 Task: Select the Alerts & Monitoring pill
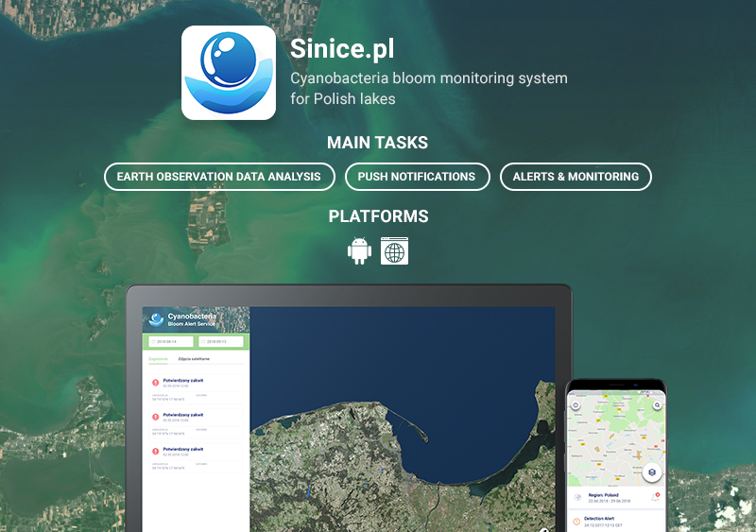[576, 177]
